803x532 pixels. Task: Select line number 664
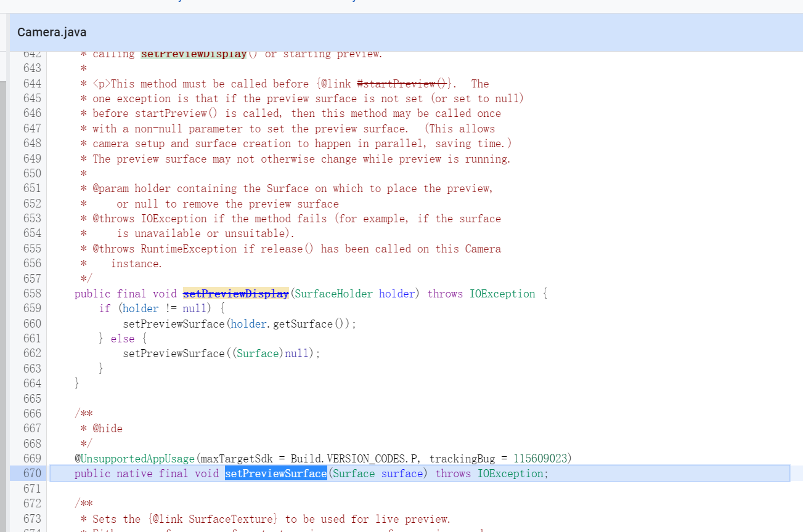pos(32,384)
